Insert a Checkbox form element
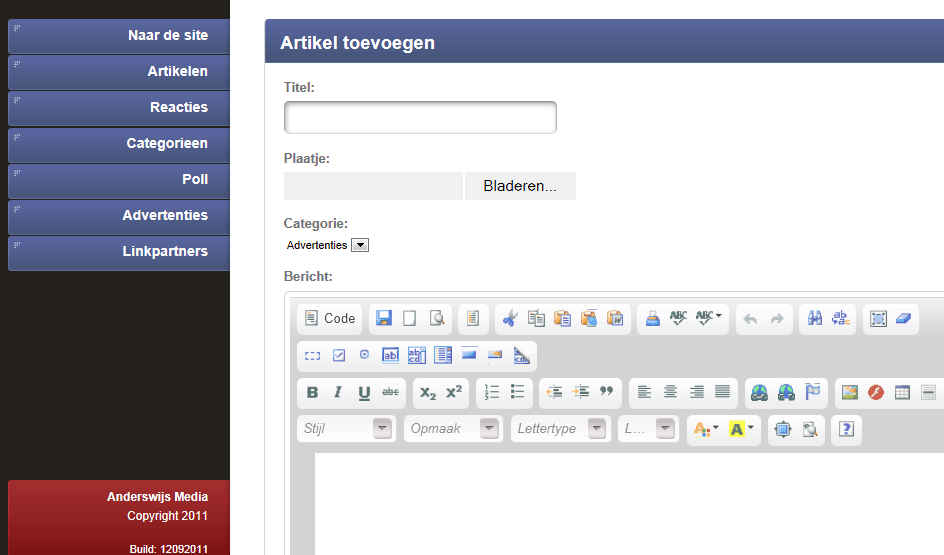 coord(339,356)
